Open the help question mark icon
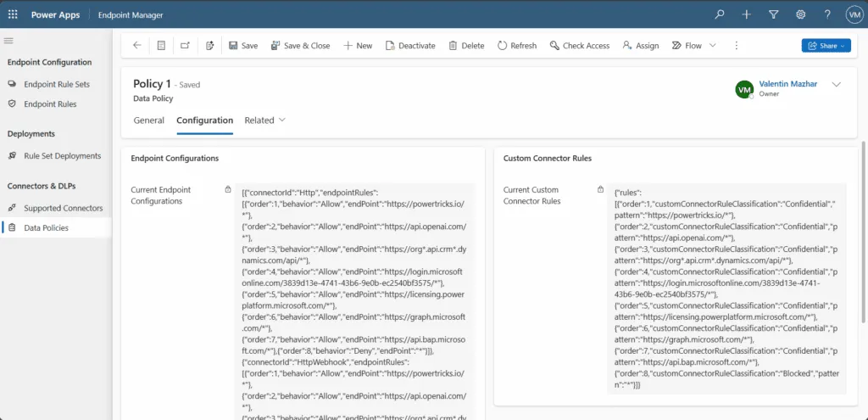 point(827,15)
